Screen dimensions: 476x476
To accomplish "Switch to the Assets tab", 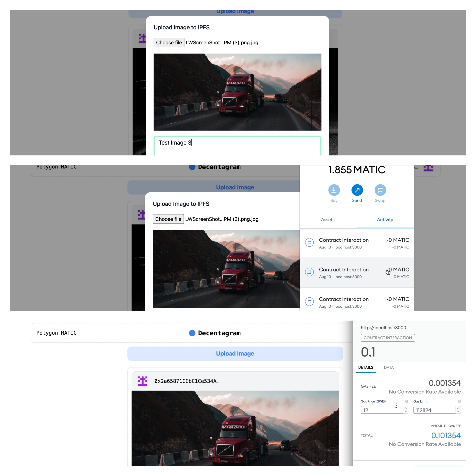I will tap(327, 219).
